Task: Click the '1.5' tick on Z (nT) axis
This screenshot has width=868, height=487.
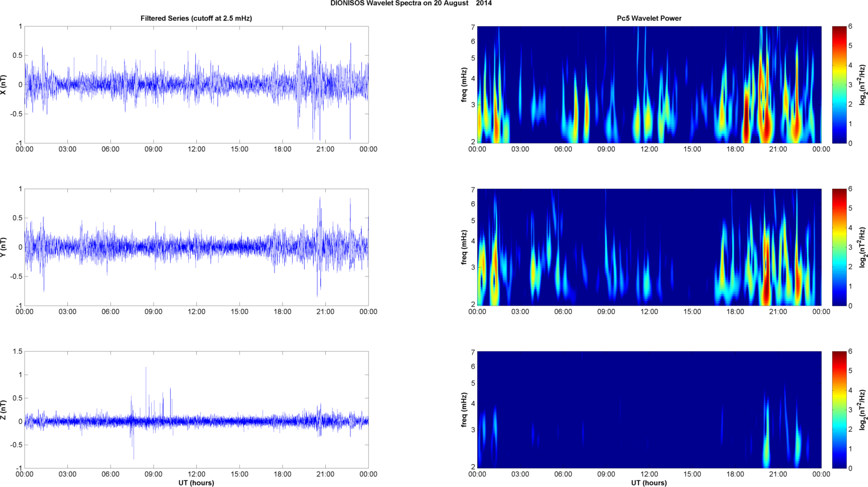Action: [x=18, y=351]
